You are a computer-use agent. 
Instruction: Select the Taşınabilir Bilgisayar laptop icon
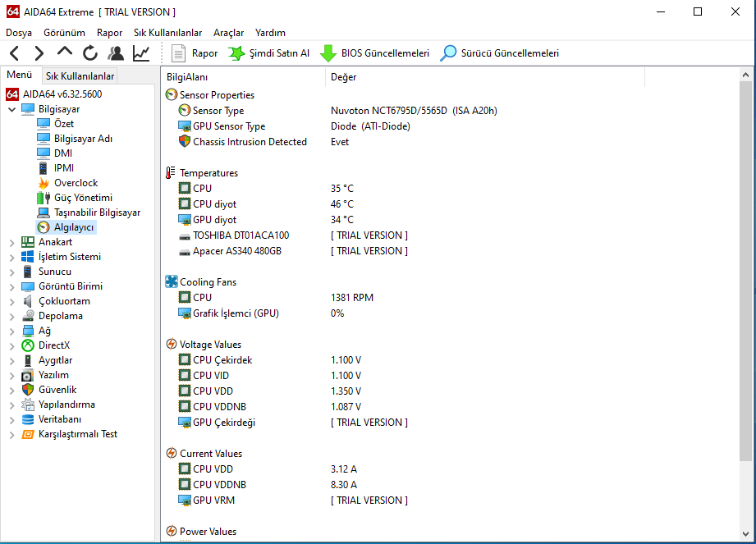tap(44, 213)
